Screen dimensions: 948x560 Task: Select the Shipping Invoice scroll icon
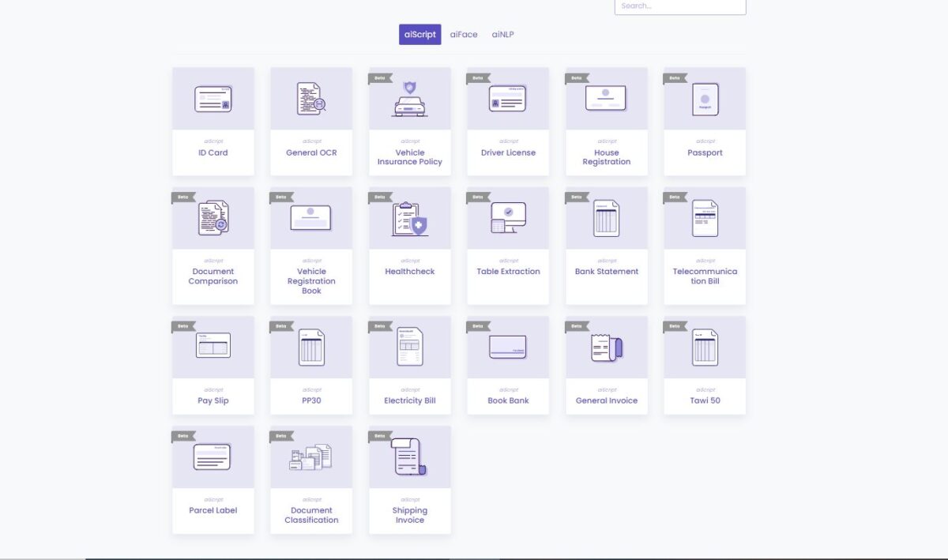409,456
